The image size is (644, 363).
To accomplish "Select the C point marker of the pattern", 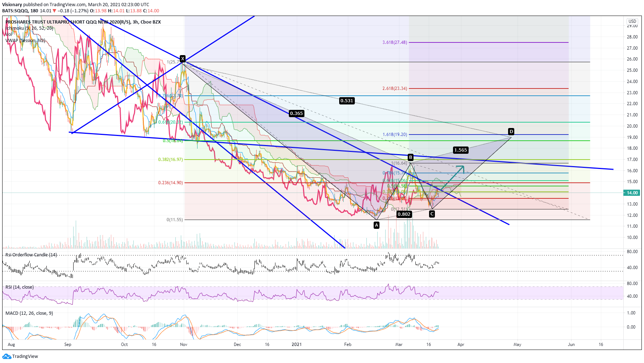I will (432, 214).
